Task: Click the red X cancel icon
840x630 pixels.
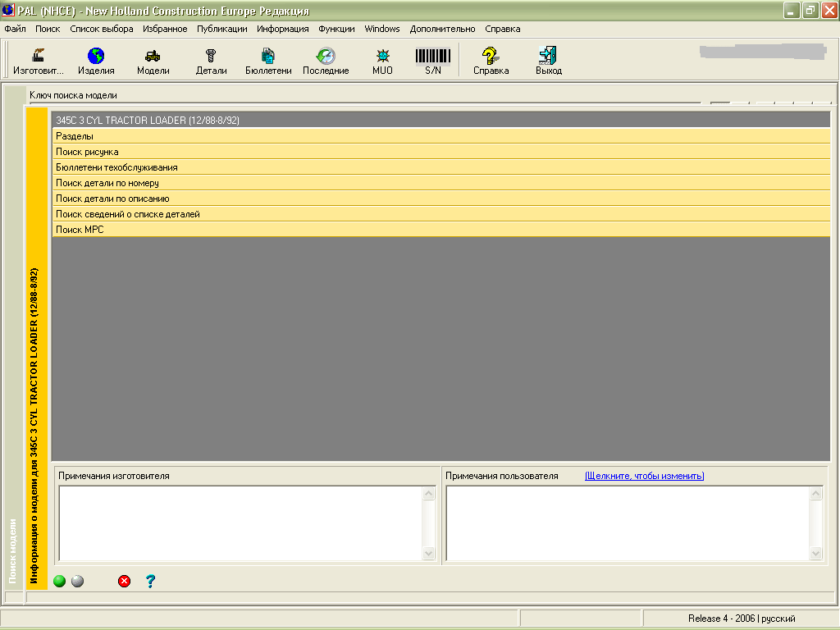Action: pyautogui.click(x=125, y=582)
